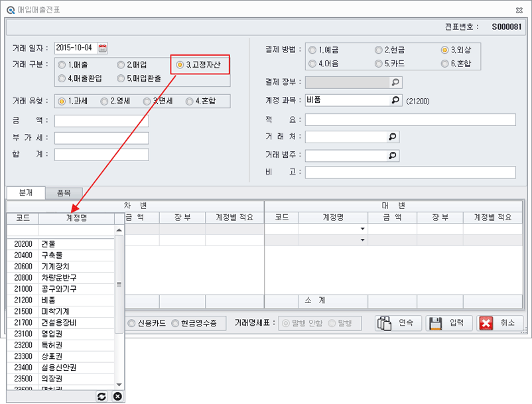Select 차량운반구 from the account list

coord(58,277)
